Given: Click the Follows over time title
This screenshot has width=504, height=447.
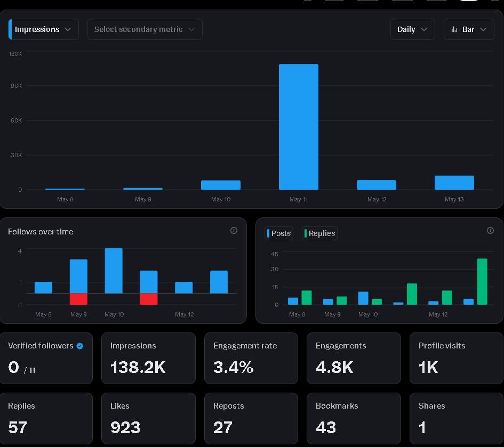Looking at the screenshot, I should click(x=41, y=232).
